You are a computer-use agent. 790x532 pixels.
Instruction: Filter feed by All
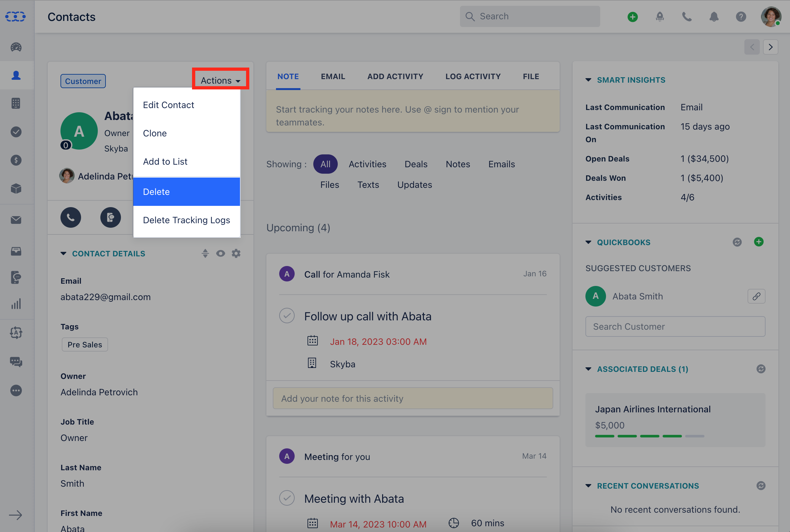325,164
